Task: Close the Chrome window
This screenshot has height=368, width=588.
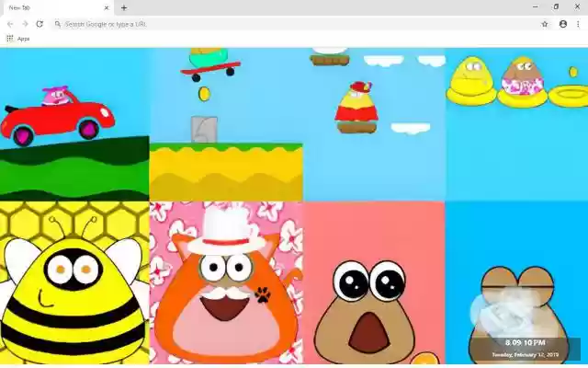Action: click(577, 6)
